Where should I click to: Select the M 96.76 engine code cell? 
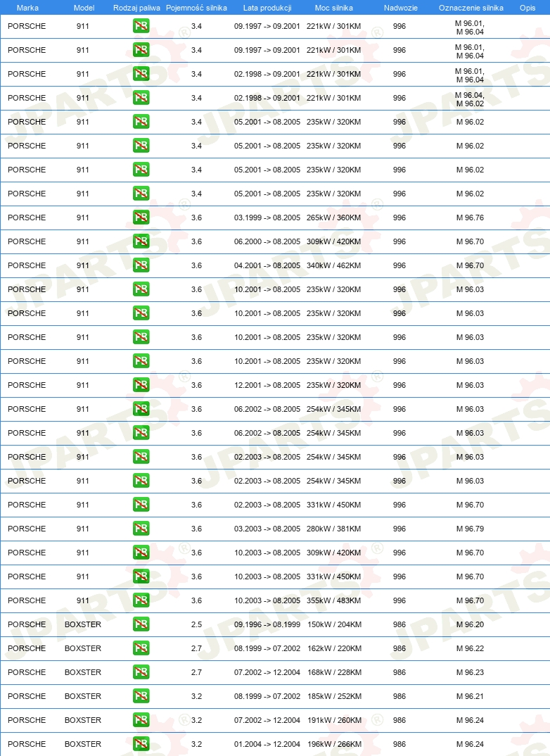[470, 218]
